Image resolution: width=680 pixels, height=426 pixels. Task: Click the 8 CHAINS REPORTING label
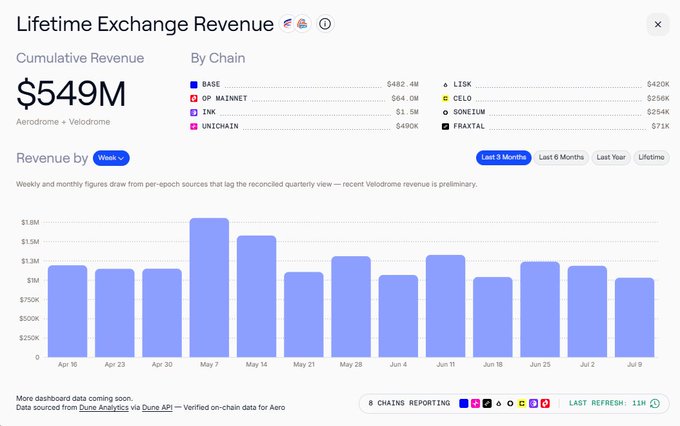click(409, 403)
